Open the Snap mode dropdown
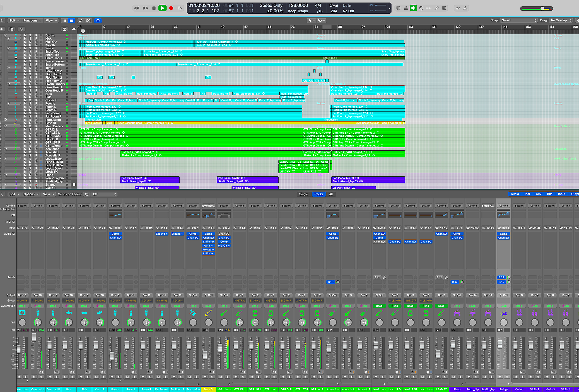Viewport: 579px width, 392px height. point(519,20)
